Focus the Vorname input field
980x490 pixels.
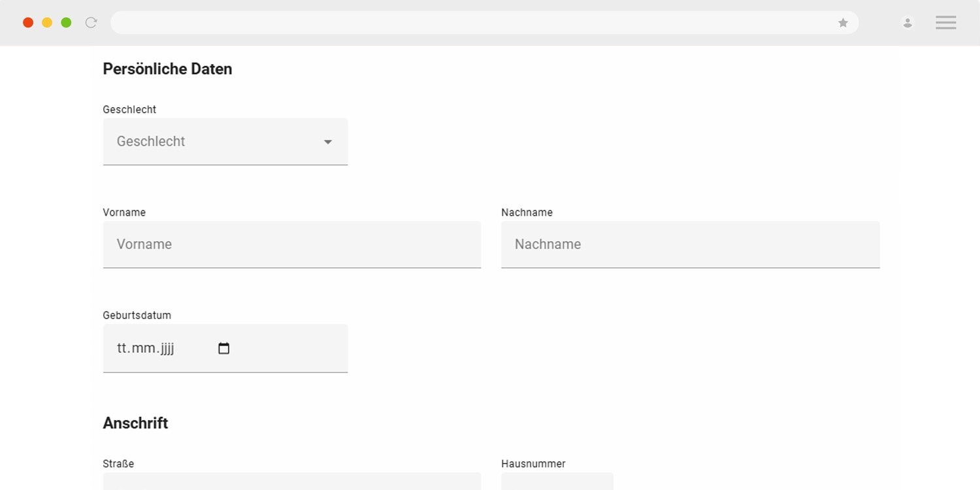(x=292, y=244)
